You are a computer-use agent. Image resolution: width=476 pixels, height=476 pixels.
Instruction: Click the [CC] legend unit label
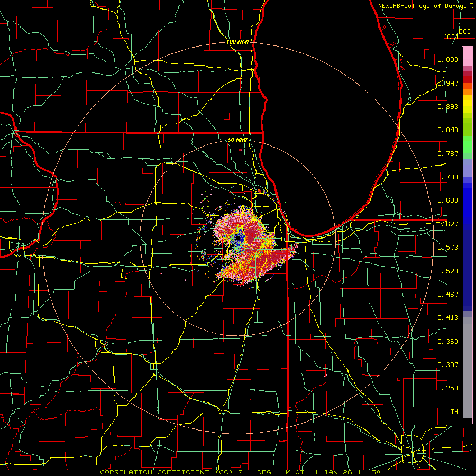(x=451, y=36)
